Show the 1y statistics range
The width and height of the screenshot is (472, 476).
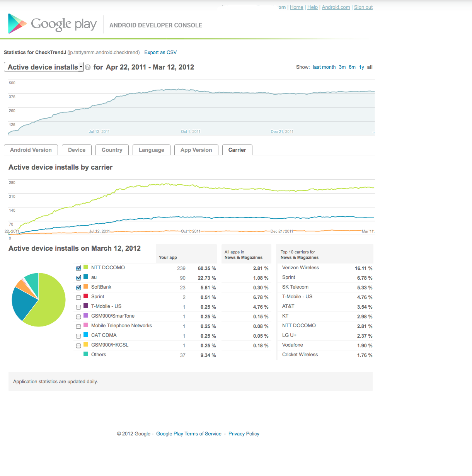coord(361,67)
